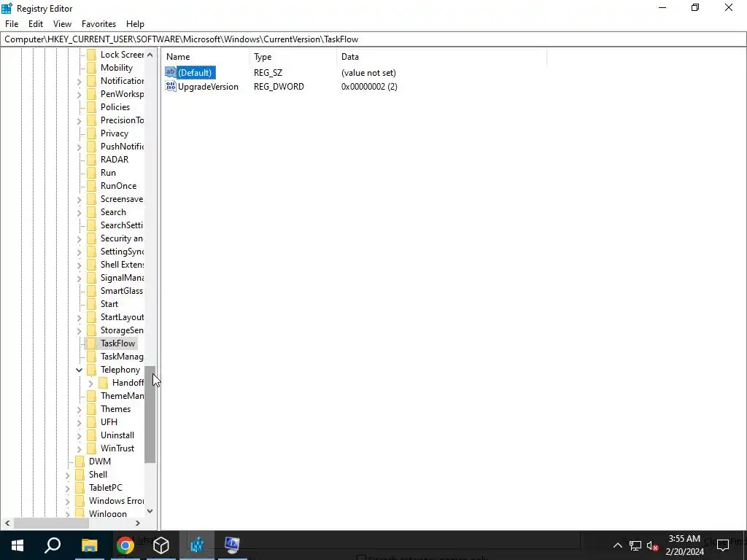Screen dimensions: 747x560
Task: Select the Lock Screen key folder icon
Action: pyautogui.click(x=91, y=54)
